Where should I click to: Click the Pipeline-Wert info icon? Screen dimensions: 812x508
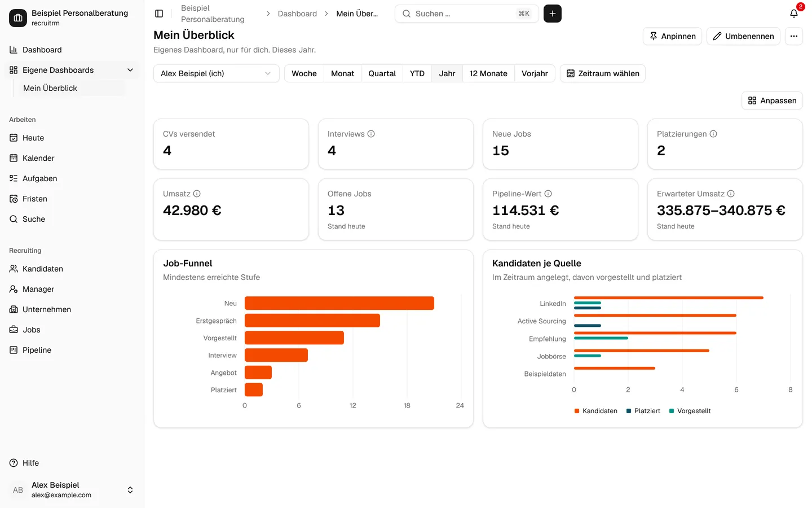pyautogui.click(x=548, y=194)
